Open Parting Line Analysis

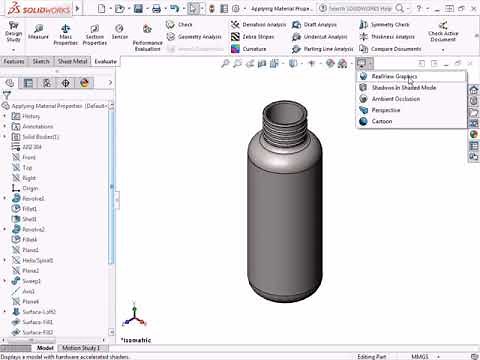(x=322, y=49)
